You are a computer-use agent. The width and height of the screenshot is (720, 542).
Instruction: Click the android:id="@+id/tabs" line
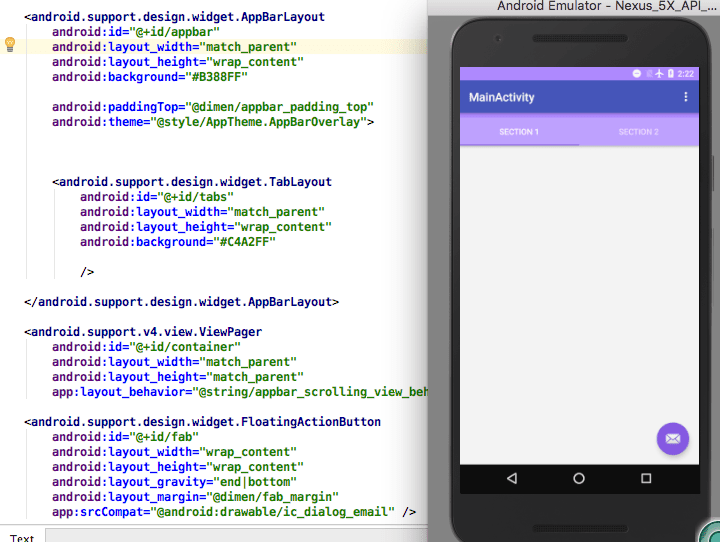click(157, 197)
